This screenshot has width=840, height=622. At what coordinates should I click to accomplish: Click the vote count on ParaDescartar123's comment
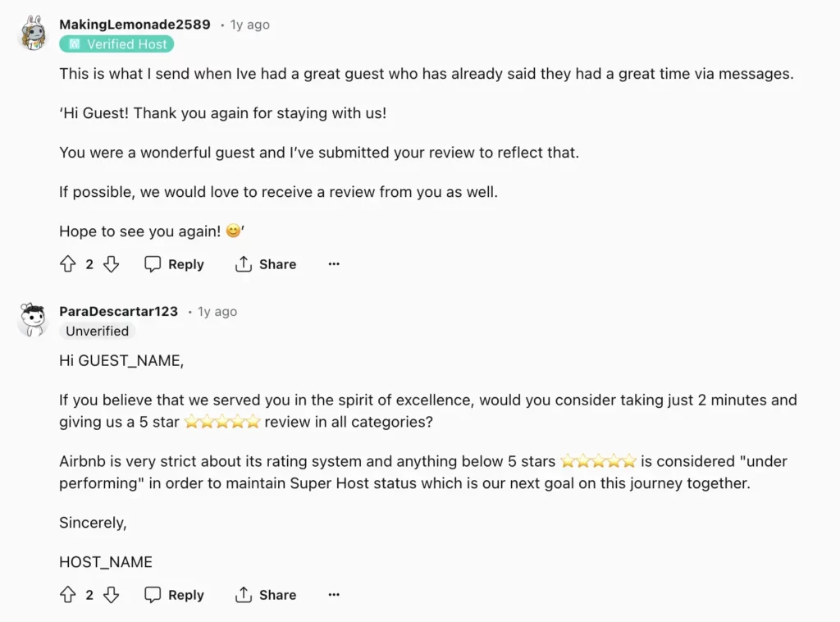click(x=89, y=595)
